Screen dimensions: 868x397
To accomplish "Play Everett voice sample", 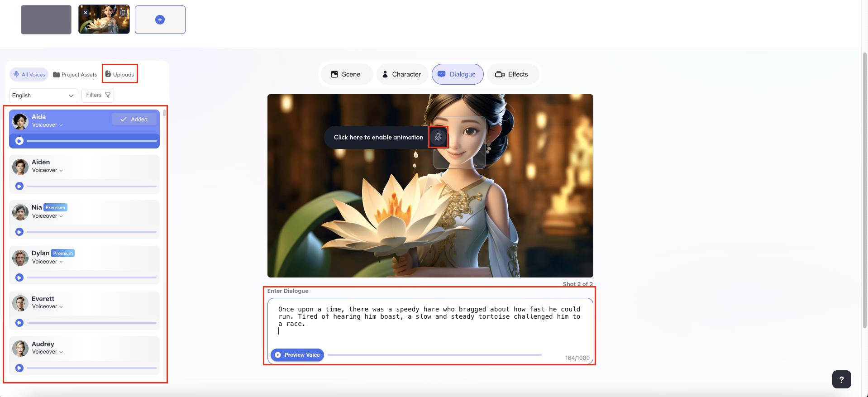I will point(19,323).
